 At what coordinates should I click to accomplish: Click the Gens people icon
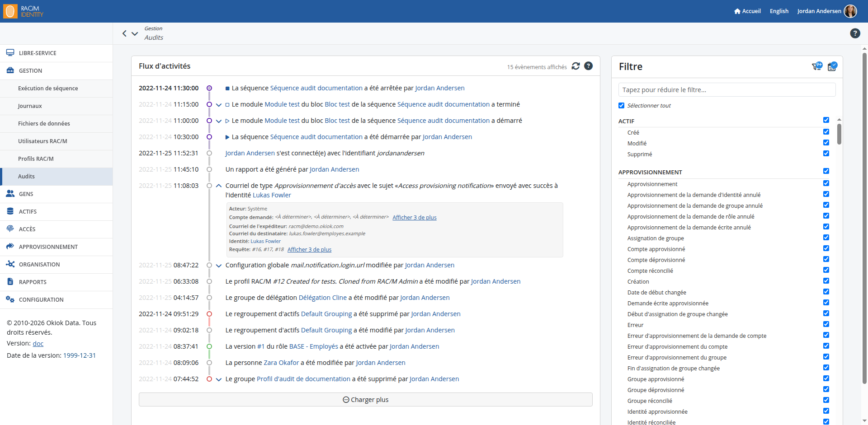pyautogui.click(x=10, y=194)
